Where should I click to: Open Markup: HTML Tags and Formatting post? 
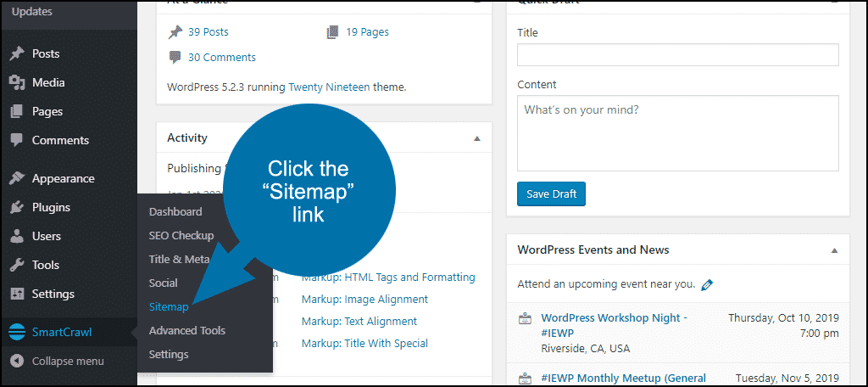point(388,278)
